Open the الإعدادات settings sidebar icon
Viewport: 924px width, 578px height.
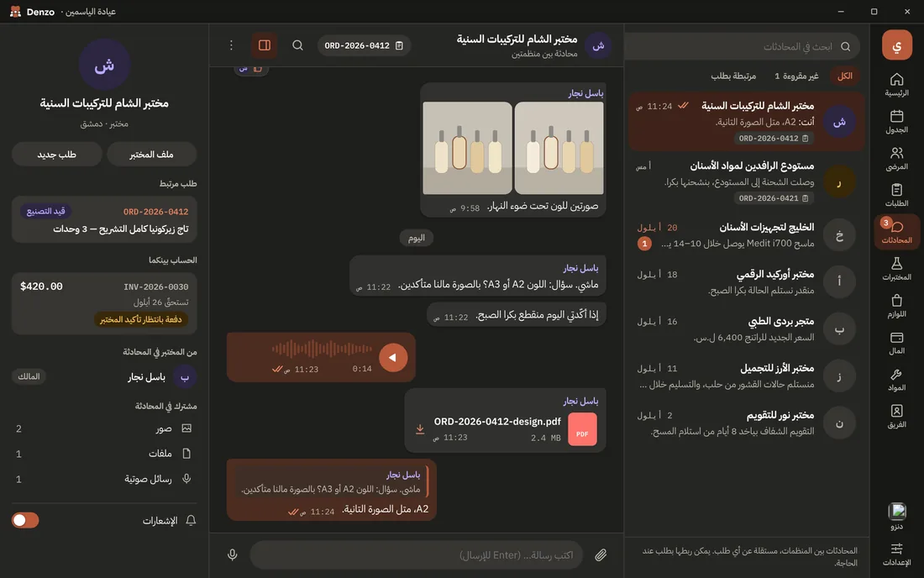(896, 554)
